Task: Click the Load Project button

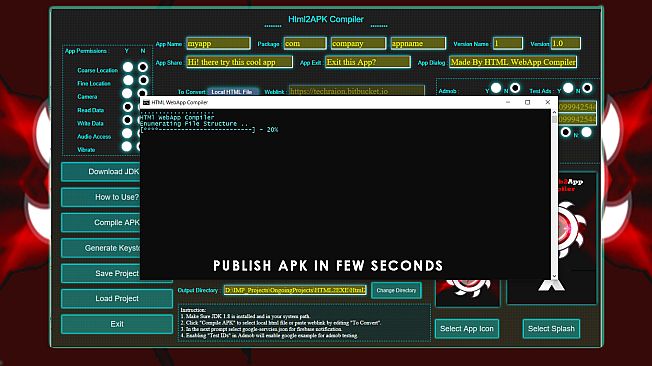Action: click(117, 299)
